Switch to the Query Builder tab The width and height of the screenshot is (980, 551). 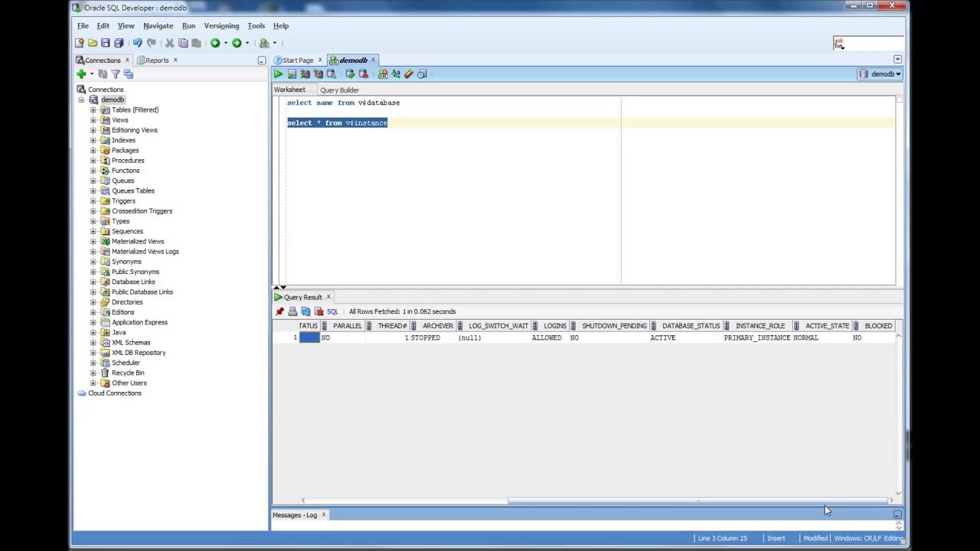339,90
